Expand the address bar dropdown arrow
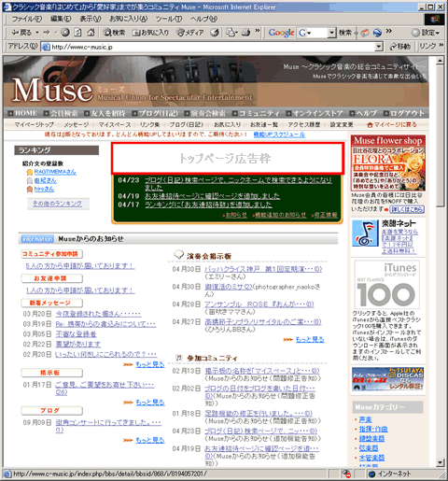This screenshot has width=448, height=481. (379, 47)
